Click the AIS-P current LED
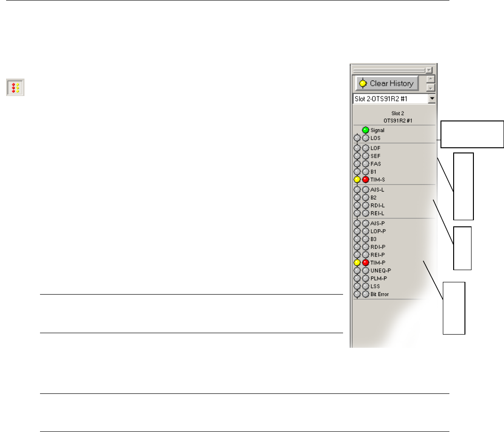Image resolution: width=504 pixels, height=432 pixels. (366, 224)
